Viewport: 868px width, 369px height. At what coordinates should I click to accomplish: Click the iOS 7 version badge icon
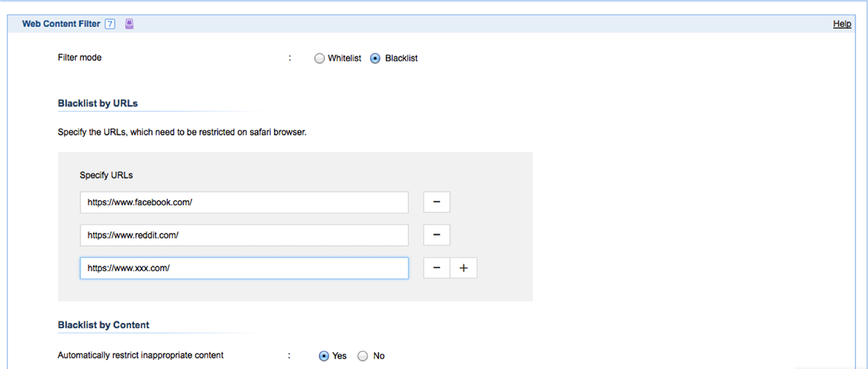click(110, 24)
